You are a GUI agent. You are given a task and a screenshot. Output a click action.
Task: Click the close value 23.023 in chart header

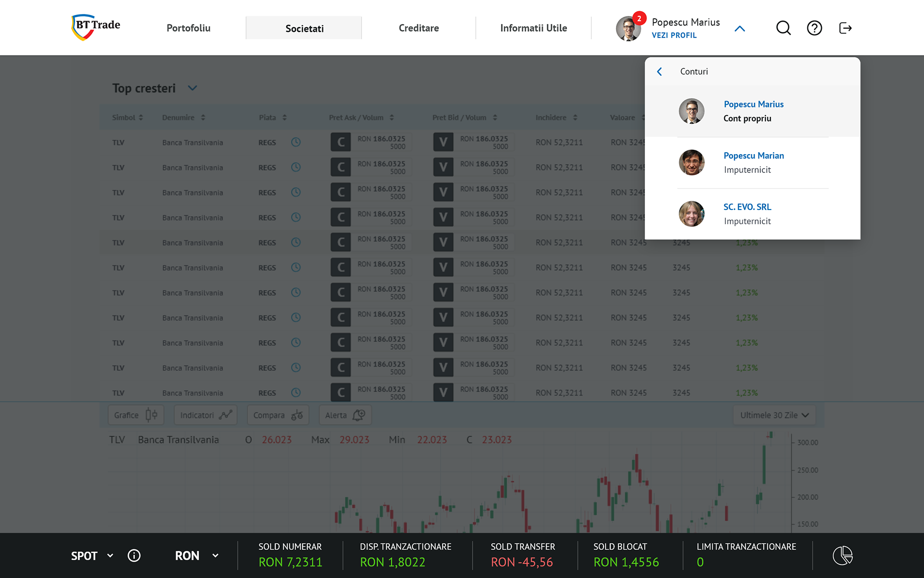[x=497, y=440]
